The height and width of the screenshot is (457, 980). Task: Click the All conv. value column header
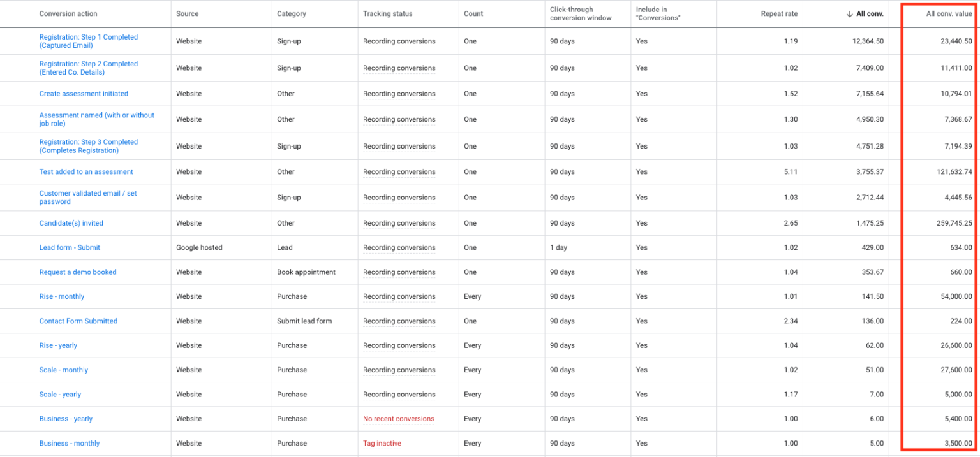click(949, 14)
